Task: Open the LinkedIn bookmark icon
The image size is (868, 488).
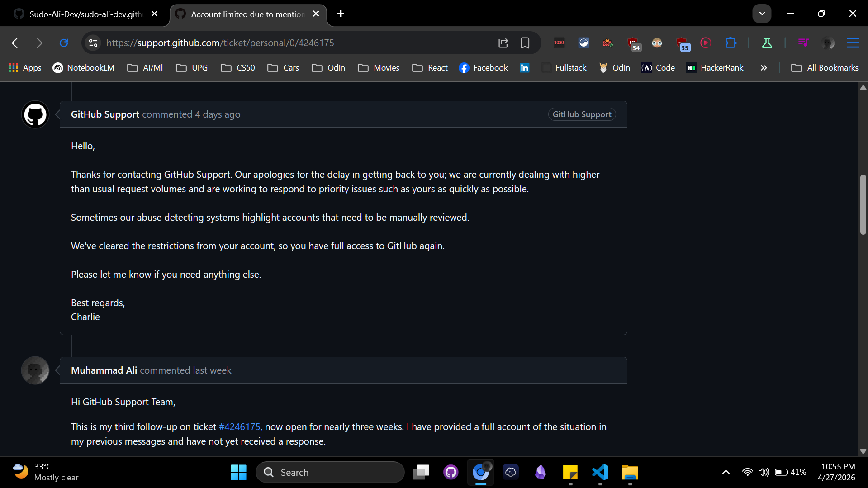Action: [x=524, y=68]
